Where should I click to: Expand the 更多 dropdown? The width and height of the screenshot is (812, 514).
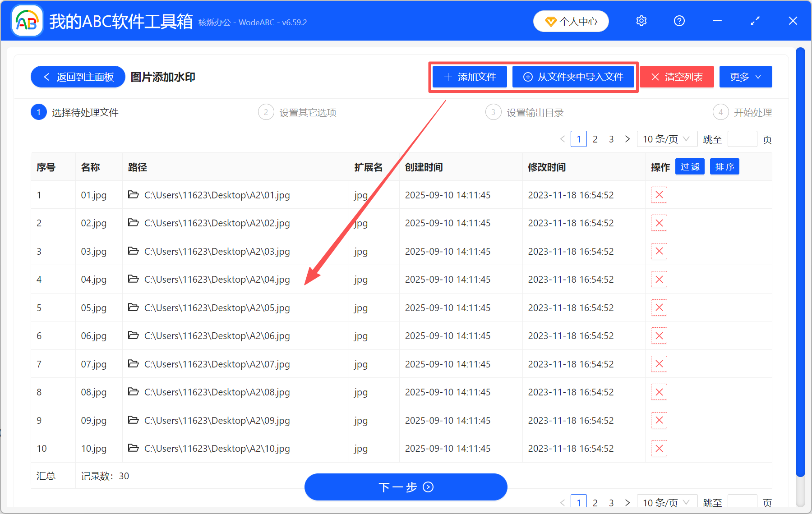point(746,77)
